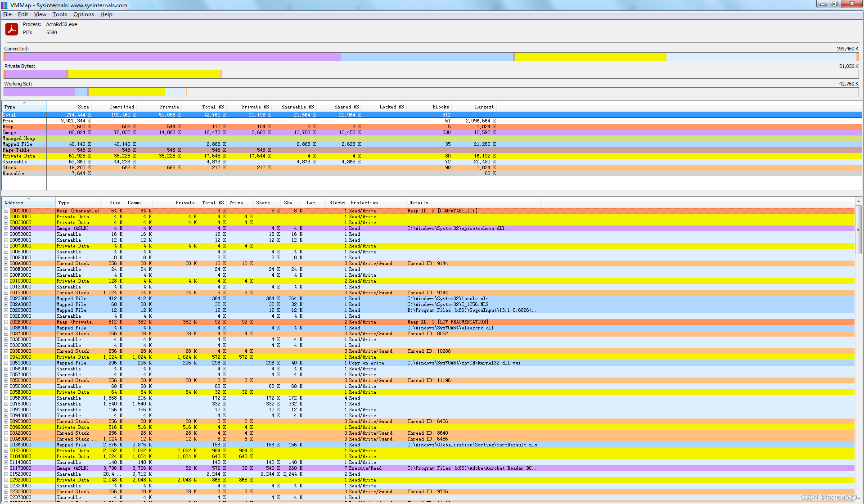Select the Managed Heap summary row
Screen dimensions: 864x504
[432, 138]
